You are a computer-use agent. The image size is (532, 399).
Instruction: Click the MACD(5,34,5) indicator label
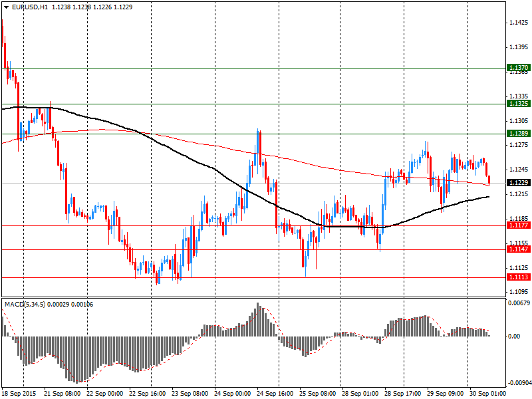click(25, 305)
